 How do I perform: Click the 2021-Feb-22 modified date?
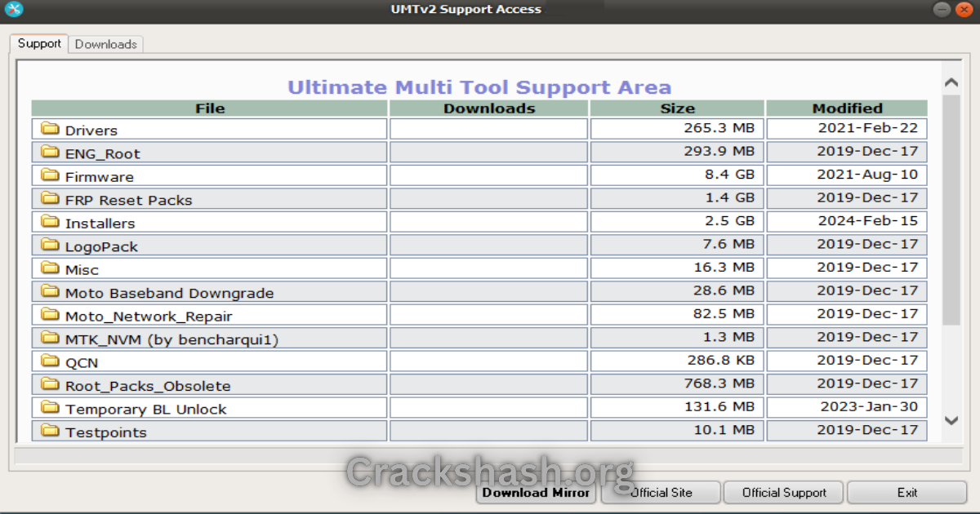(868, 128)
